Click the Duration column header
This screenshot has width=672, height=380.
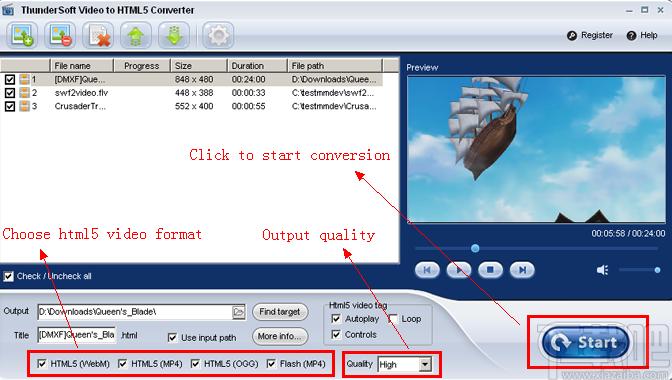tap(257, 66)
